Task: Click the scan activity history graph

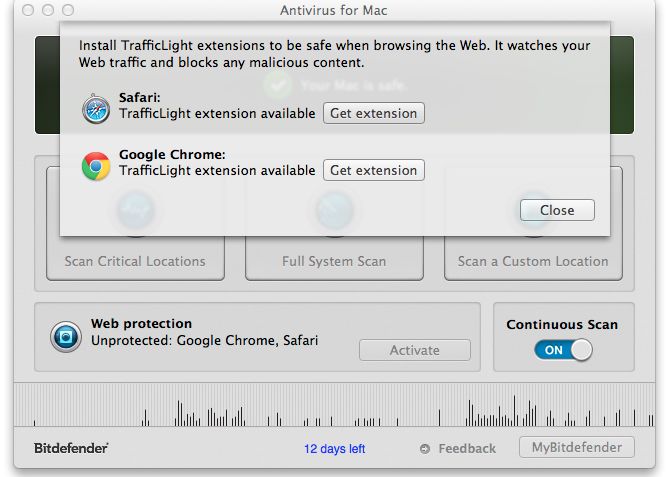Action: tap(334, 405)
